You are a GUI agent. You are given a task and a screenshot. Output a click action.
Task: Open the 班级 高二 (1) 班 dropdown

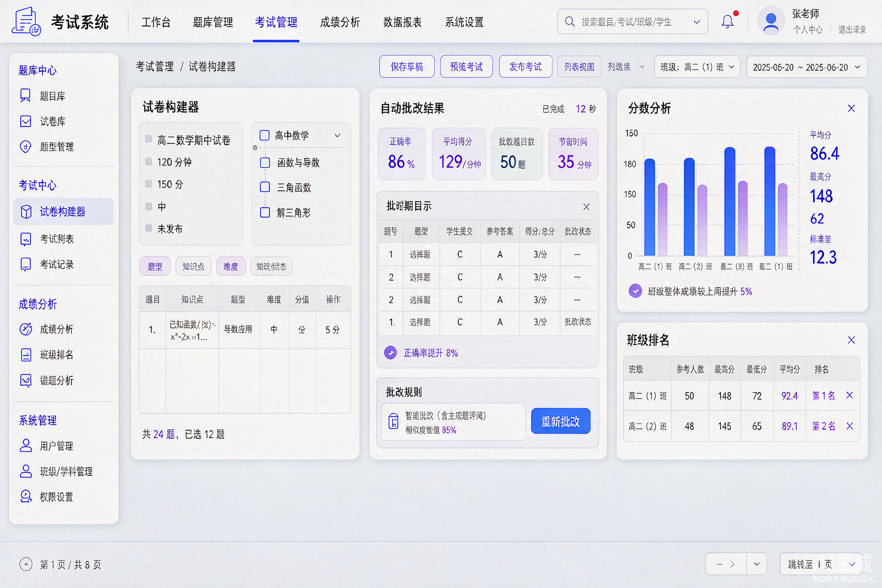point(697,67)
